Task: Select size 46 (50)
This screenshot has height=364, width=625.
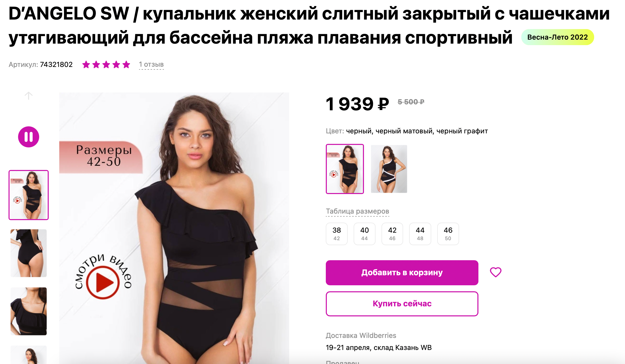Action: coord(448,234)
